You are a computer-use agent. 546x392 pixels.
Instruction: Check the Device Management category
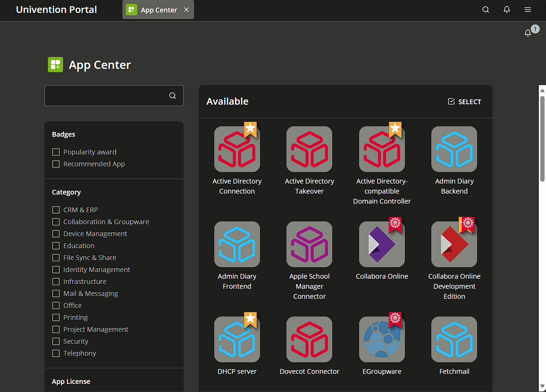pos(56,234)
